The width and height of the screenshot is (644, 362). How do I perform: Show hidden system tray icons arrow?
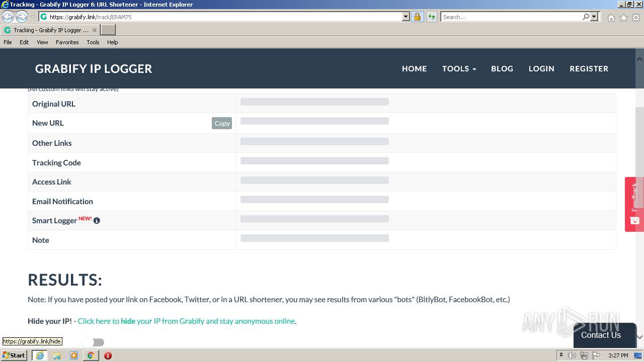[561, 355]
